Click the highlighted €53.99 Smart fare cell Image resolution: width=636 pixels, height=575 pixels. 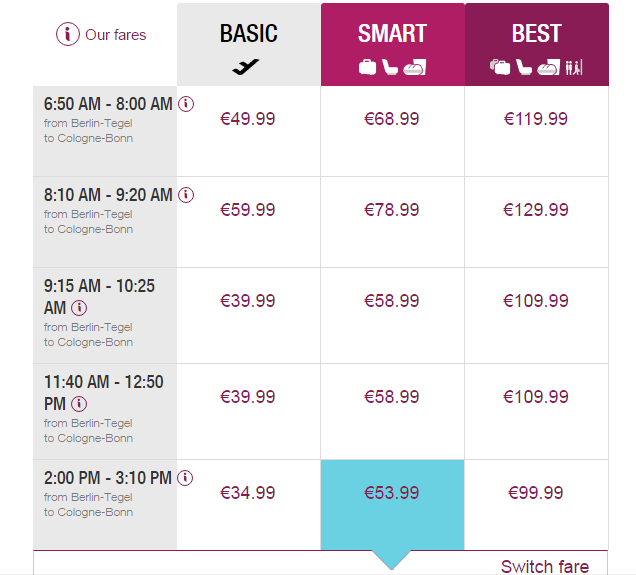pos(392,504)
